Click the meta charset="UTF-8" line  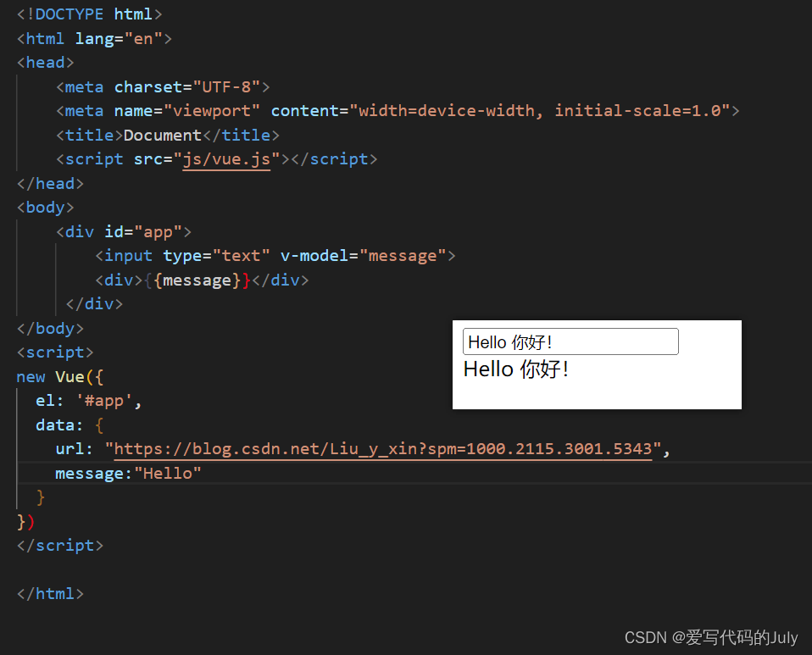tap(163, 87)
